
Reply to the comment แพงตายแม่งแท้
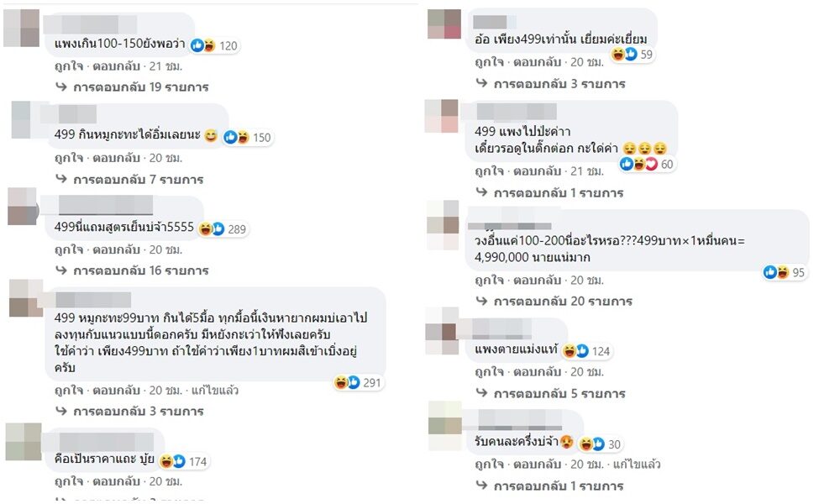[x=537, y=372]
